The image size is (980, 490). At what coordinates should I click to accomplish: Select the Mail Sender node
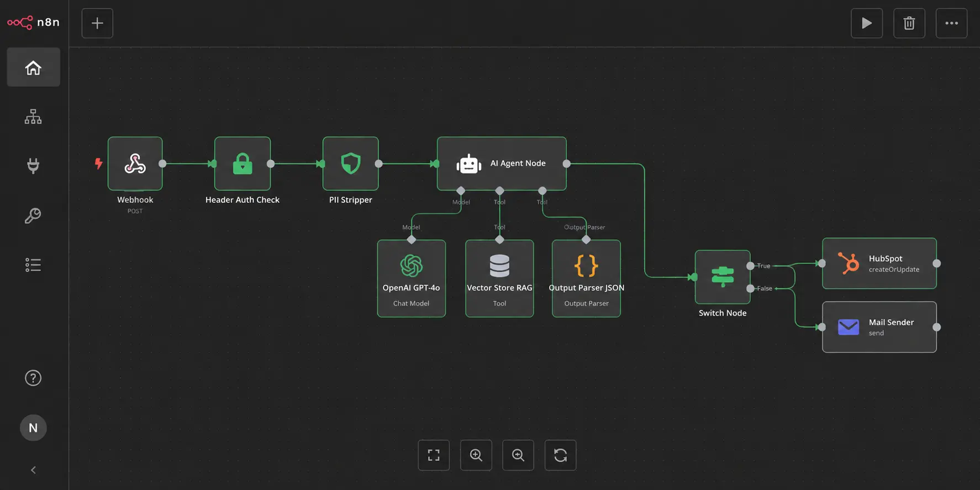click(x=879, y=327)
